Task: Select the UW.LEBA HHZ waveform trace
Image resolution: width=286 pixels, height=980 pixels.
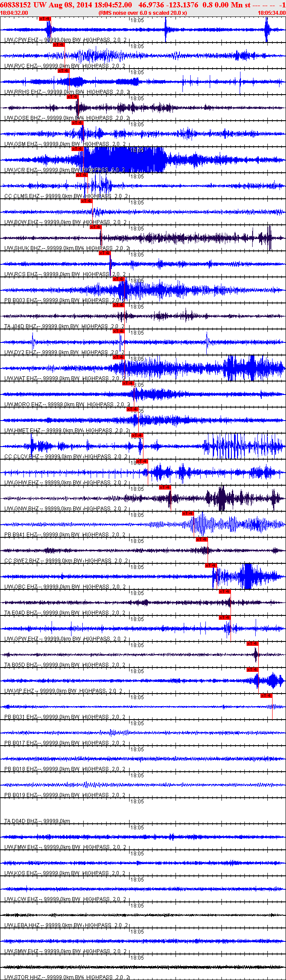Action: coord(143,915)
